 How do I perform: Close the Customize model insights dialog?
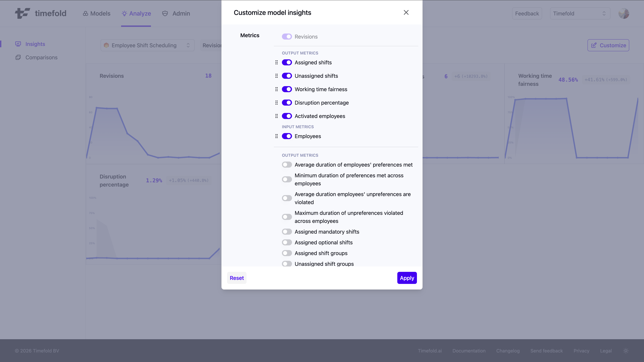(406, 13)
